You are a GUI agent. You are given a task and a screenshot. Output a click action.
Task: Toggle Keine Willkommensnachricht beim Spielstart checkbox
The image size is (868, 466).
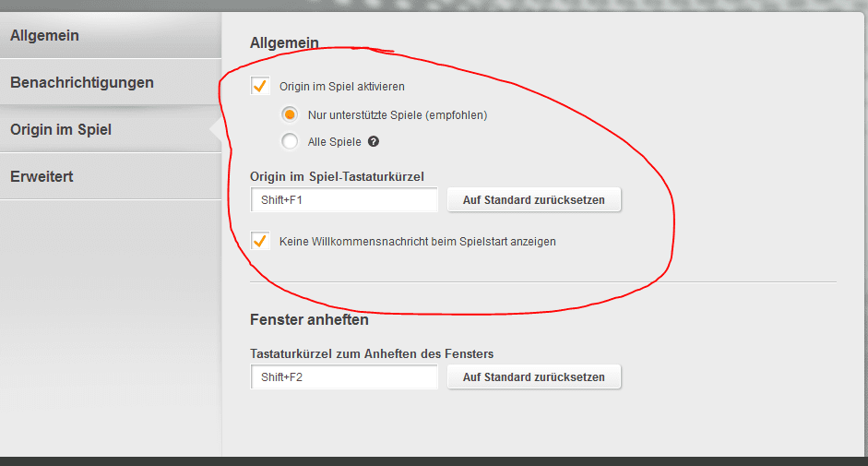pos(260,241)
